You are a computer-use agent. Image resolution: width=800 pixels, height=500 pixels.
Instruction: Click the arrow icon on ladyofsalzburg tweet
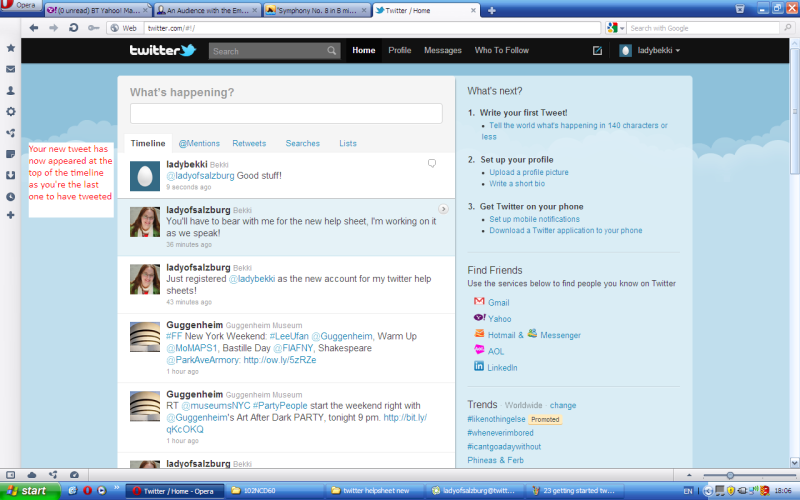point(443,209)
